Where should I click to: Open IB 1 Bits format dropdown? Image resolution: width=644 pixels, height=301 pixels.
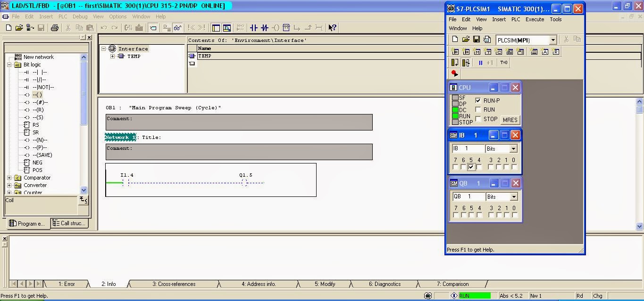point(514,149)
